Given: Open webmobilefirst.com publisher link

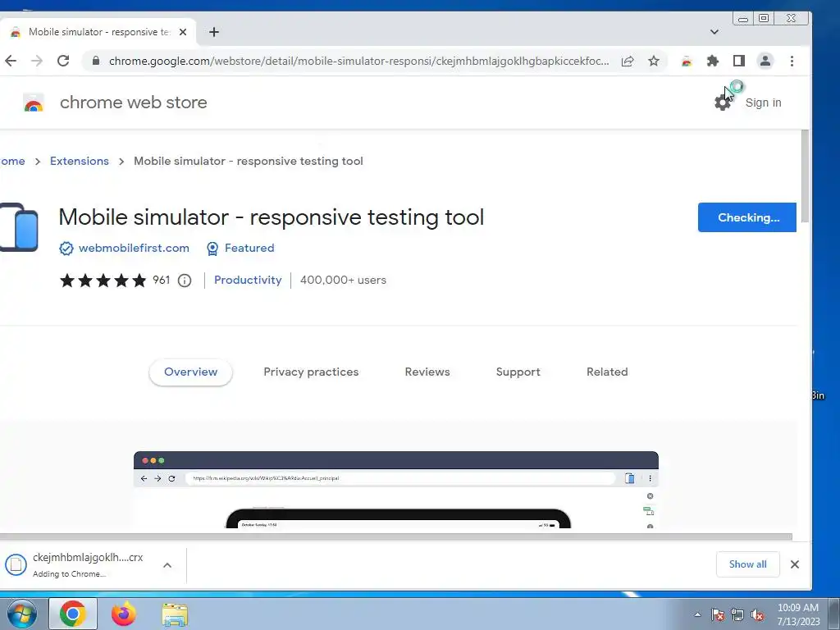Looking at the screenshot, I should [134, 248].
